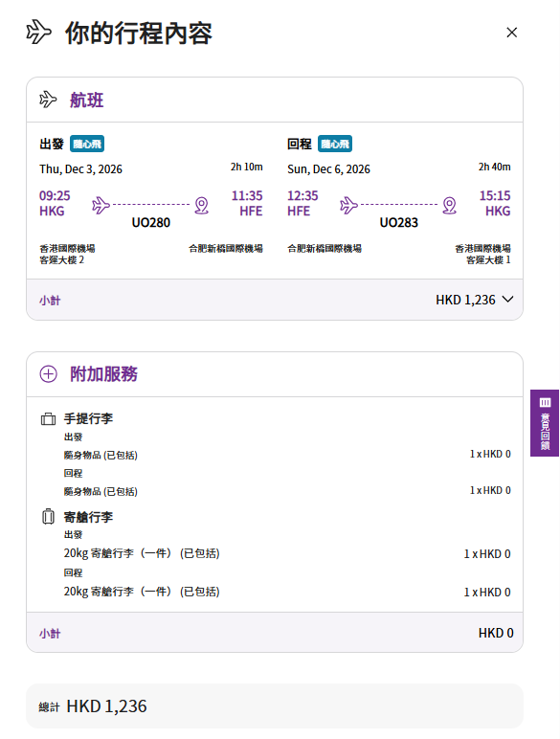Viewport: 560px width, 739px height.
Task: Click the 航班 section heading
Action: (87, 100)
